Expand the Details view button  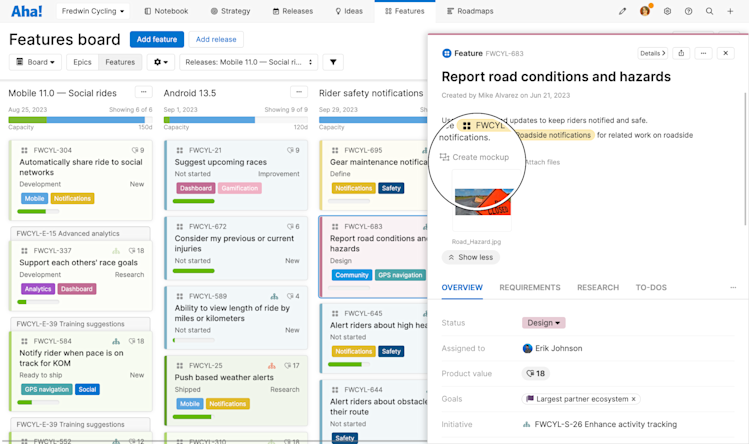(x=653, y=53)
